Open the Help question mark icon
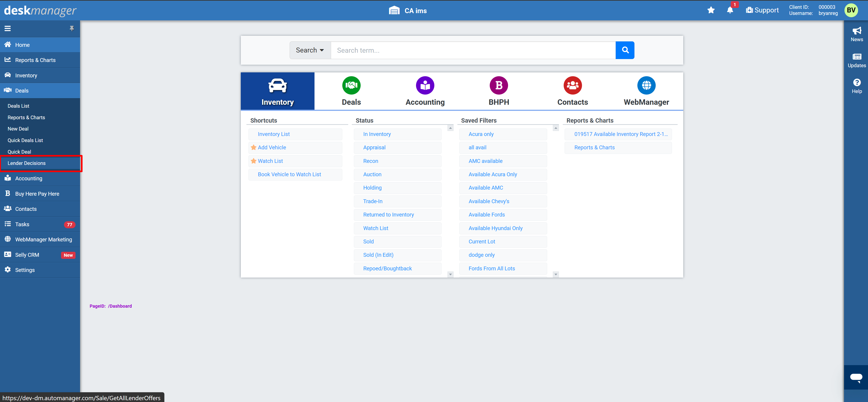The width and height of the screenshot is (868, 402). click(x=856, y=86)
